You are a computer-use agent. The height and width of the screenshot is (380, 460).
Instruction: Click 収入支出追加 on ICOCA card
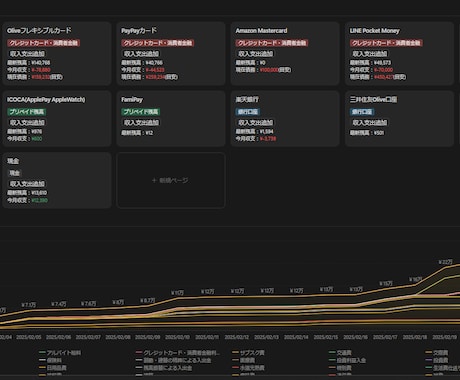point(27,122)
